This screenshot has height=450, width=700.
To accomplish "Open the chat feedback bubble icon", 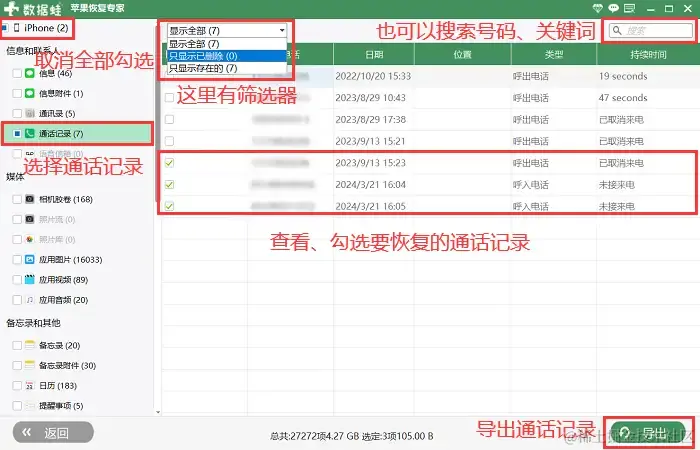I will [x=614, y=8].
